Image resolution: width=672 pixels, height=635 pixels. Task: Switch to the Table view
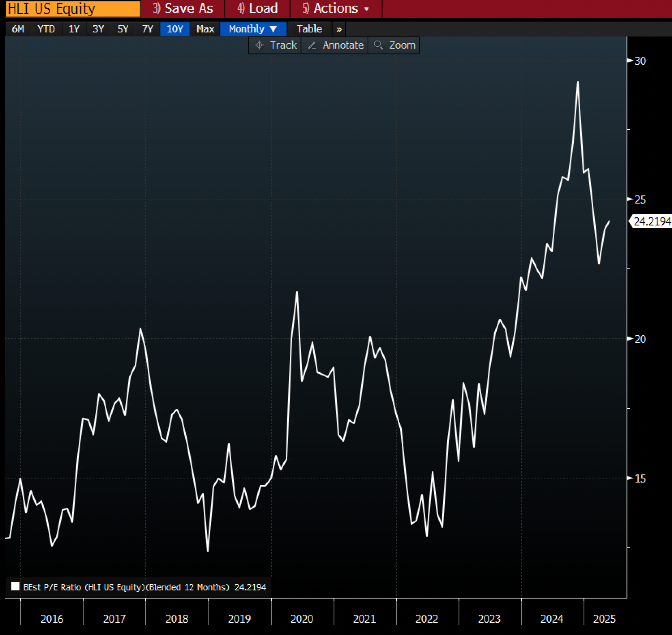309,29
